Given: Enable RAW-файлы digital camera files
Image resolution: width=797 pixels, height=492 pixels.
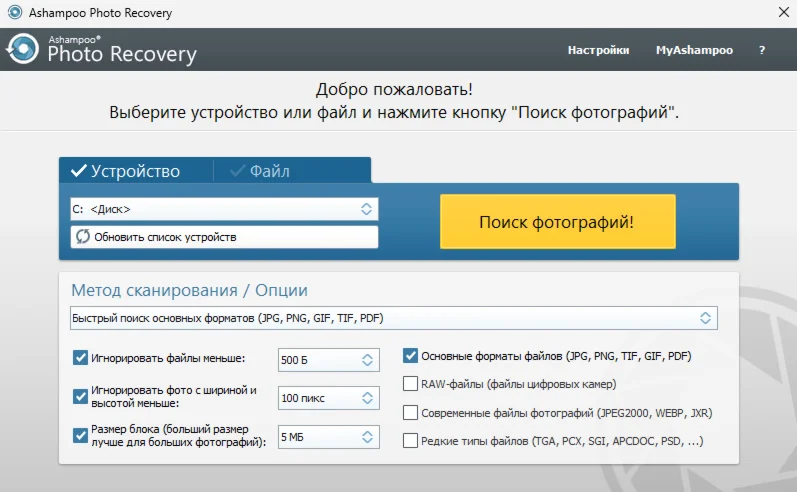Looking at the screenshot, I should click(410, 383).
